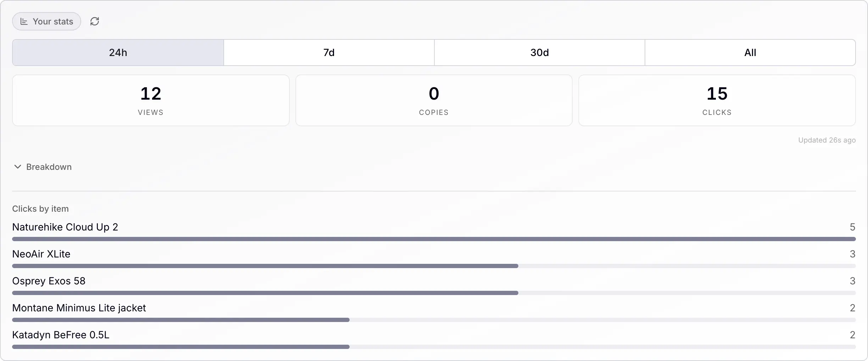Open the NeoAir XLite item
The height and width of the screenshot is (361, 868).
coord(41,254)
